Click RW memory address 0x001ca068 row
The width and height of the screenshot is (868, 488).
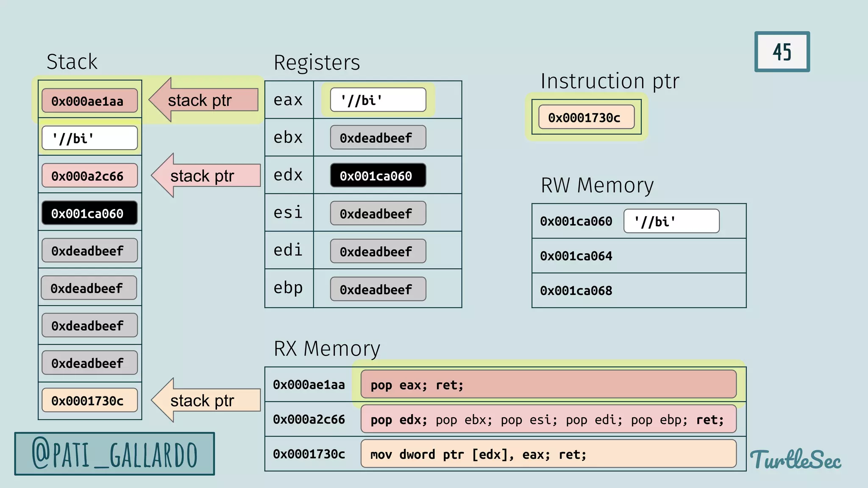(x=638, y=291)
